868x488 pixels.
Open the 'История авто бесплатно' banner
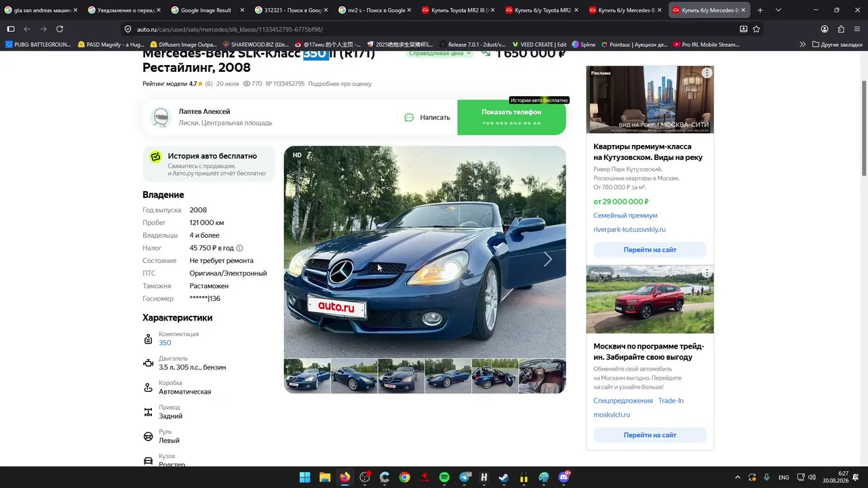coord(209,164)
